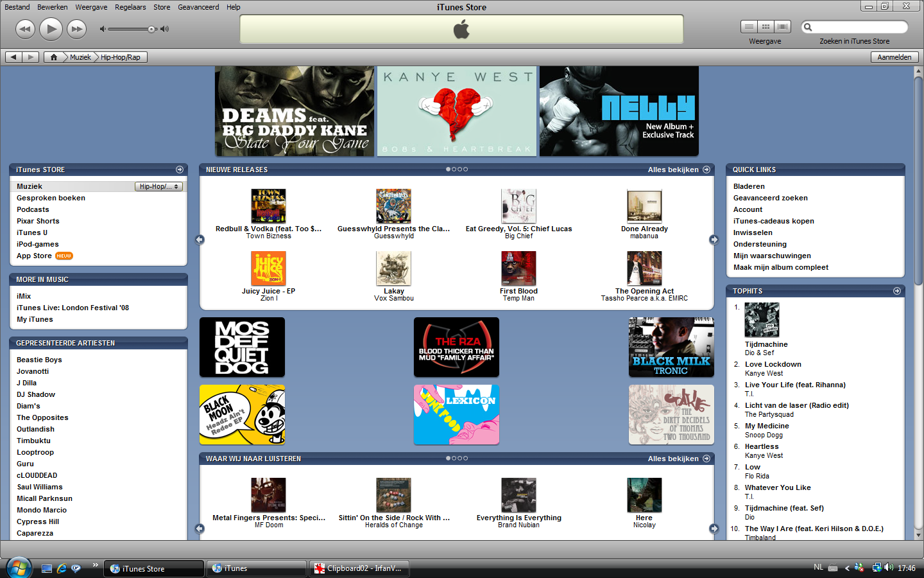Image resolution: width=924 pixels, height=578 pixels.
Task: Switch to Cover Flow view
Action: (782, 26)
